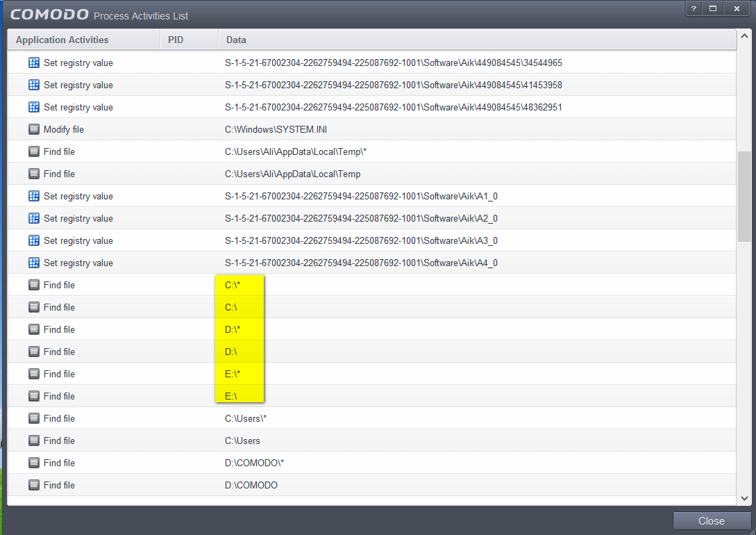Click registry icon for Aik\A3_0 row
The image size is (756, 535).
(34, 240)
